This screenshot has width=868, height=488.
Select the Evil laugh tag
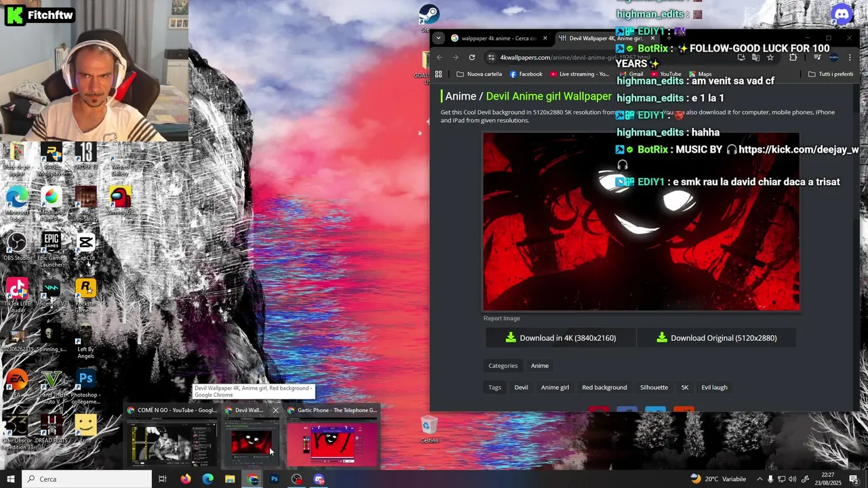click(714, 388)
